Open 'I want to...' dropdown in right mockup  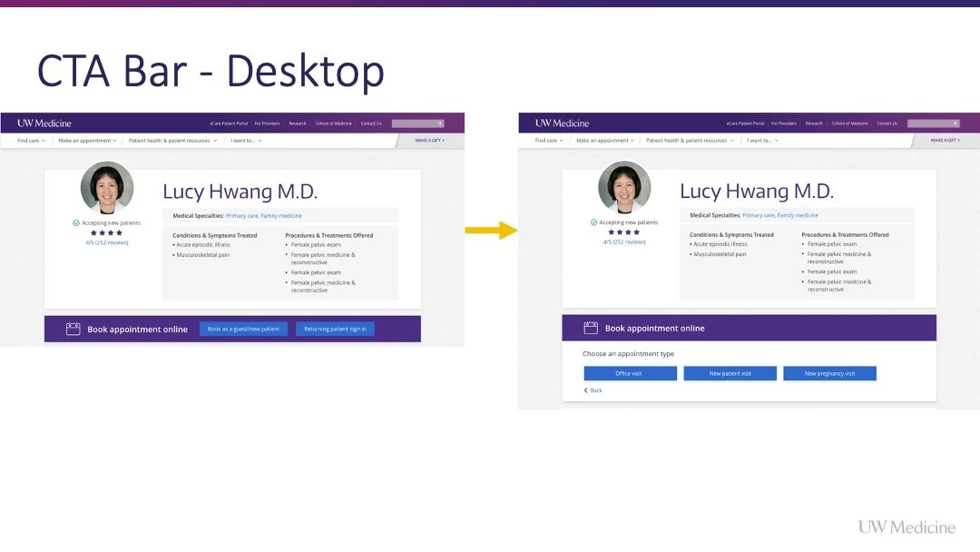(762, 141)
